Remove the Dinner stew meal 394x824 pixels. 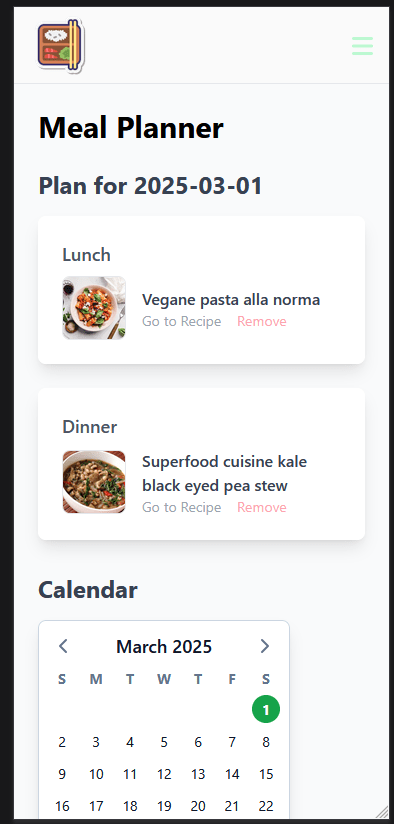point(262,507)
